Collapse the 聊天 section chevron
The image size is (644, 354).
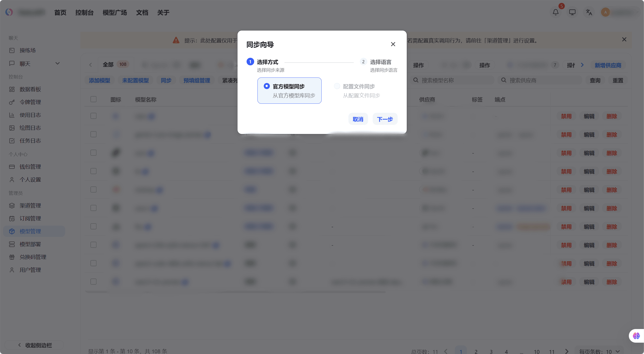coord(57,63)
